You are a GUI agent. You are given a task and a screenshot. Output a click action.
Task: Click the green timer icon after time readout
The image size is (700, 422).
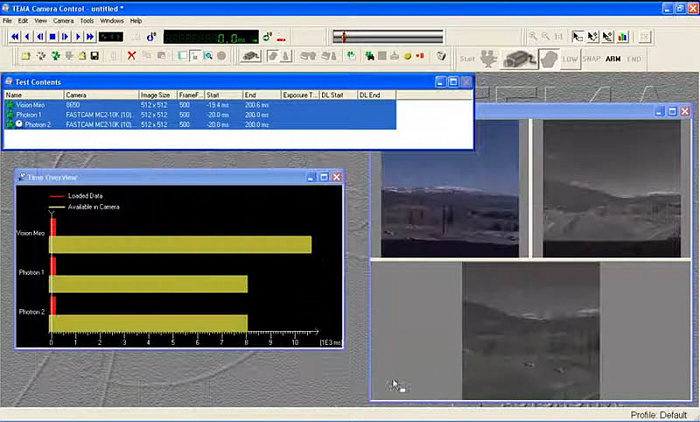click(267, 37)
